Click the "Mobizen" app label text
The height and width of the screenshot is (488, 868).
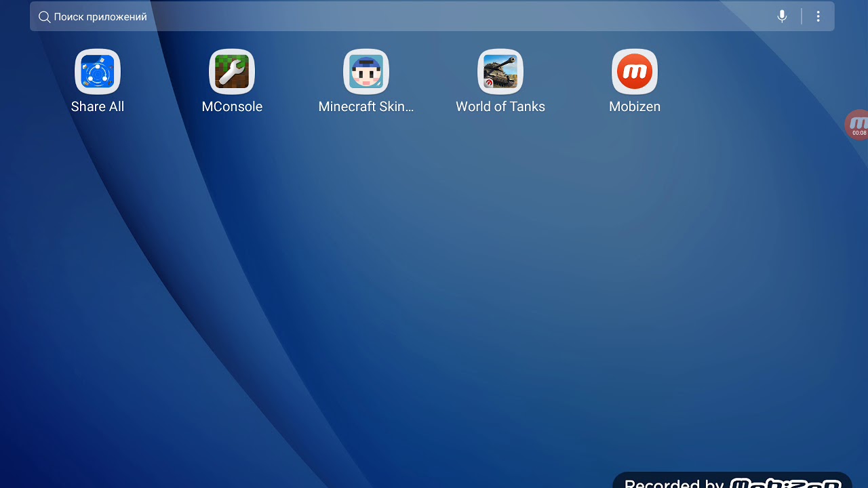[x=635, y=106]
